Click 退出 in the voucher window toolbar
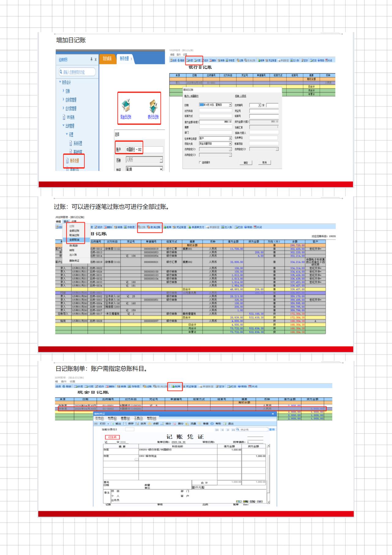Image resolution: width=392 pixels, height=555 pixels. click(228, 423)
